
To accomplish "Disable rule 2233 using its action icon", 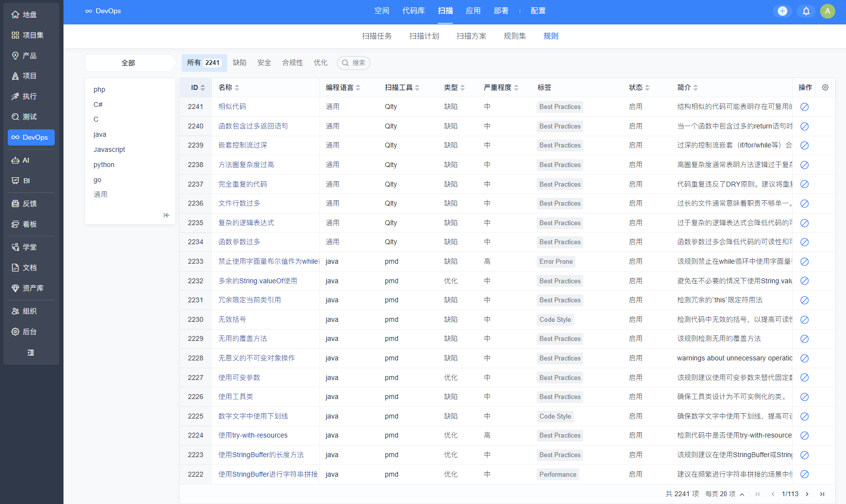I will click(804, 262).
